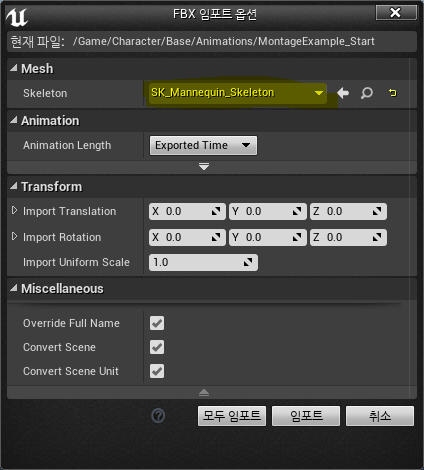Click the Import Uniform Scale label
Screen dimensions: 424x470
tap(76, 262)
